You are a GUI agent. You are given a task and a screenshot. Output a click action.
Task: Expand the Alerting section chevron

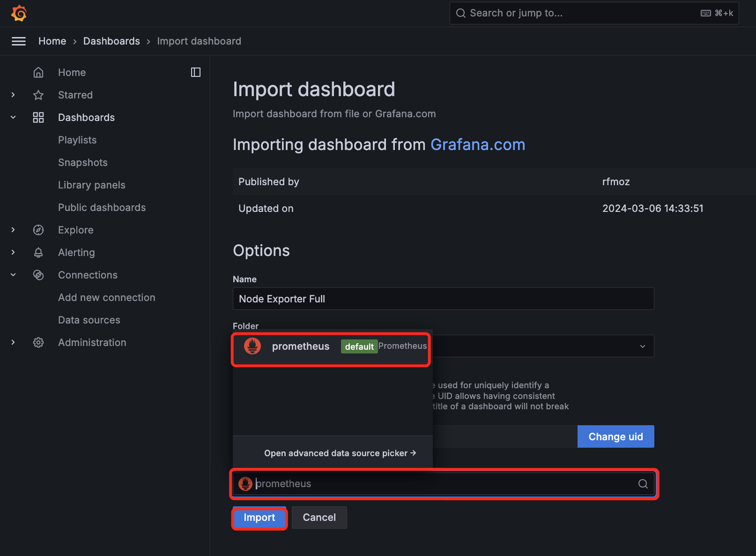pos(13,252)
